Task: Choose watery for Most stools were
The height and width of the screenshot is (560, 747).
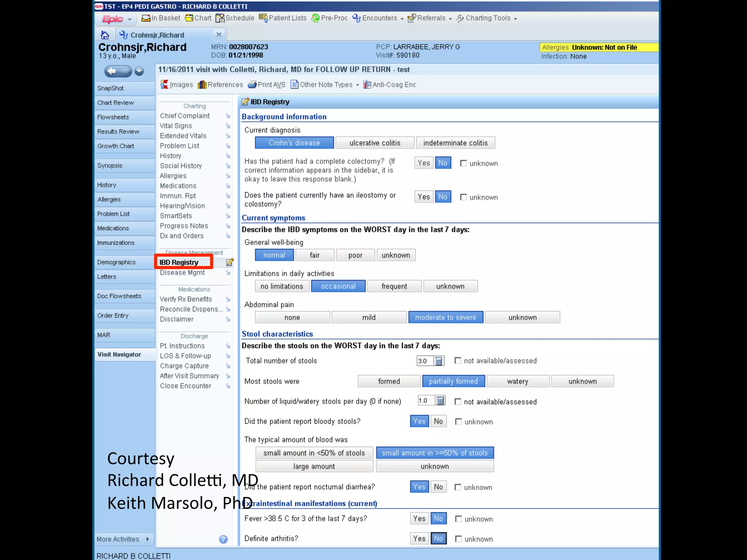Action: coord(517,381)
